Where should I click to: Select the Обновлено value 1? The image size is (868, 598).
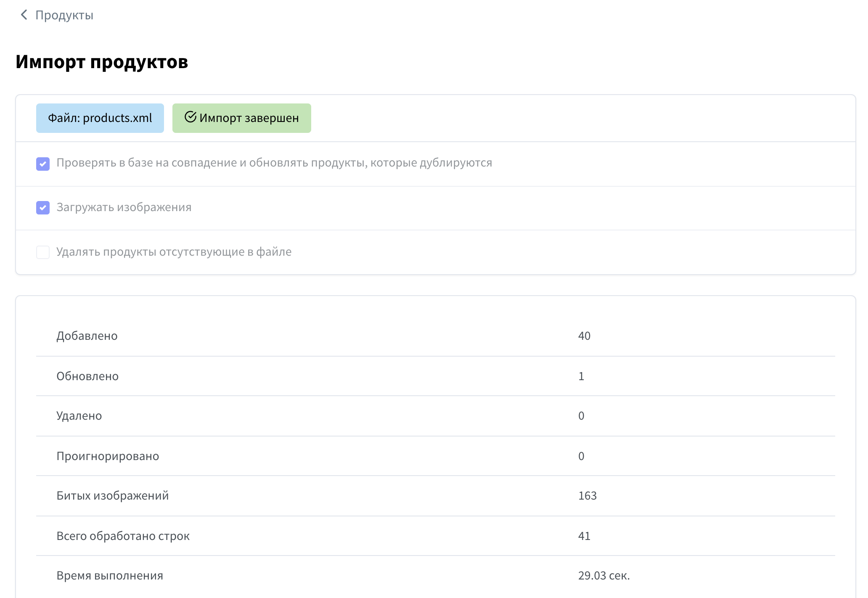[x=581, y=376]
